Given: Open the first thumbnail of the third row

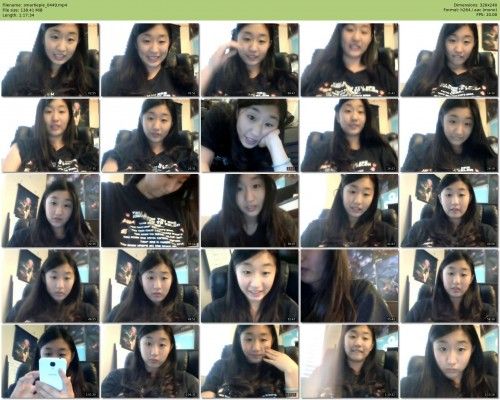Looking at the screenshot, I should pos(50,210).
